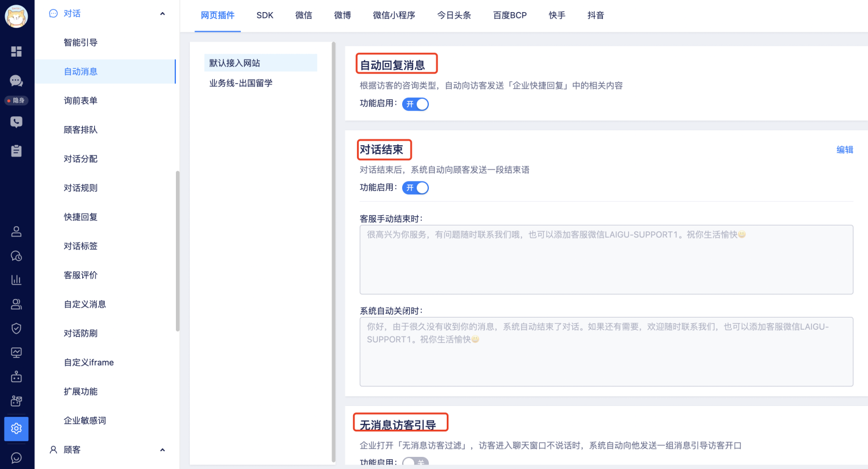Click the 客服手动结束时 text area
Screen dimensions: 868x469
point(606,260)
